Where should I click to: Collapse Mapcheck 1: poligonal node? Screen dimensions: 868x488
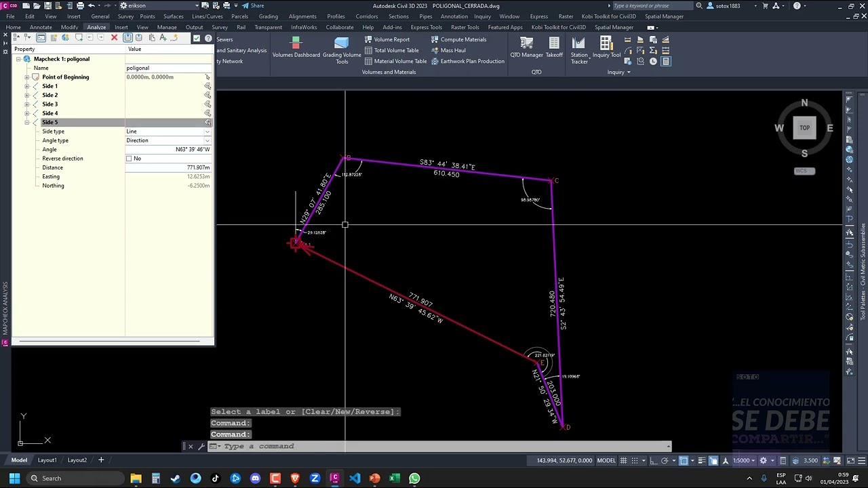click(x=18, y=59)
